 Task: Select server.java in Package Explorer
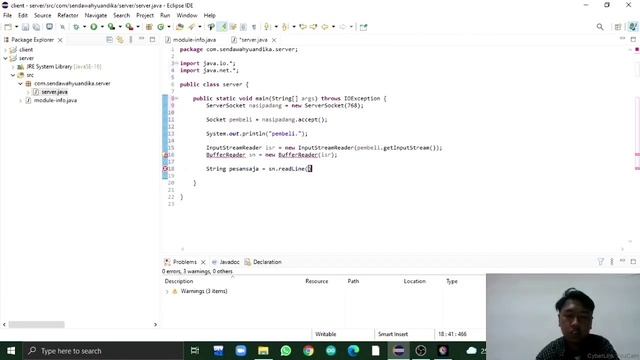[54, 92]
